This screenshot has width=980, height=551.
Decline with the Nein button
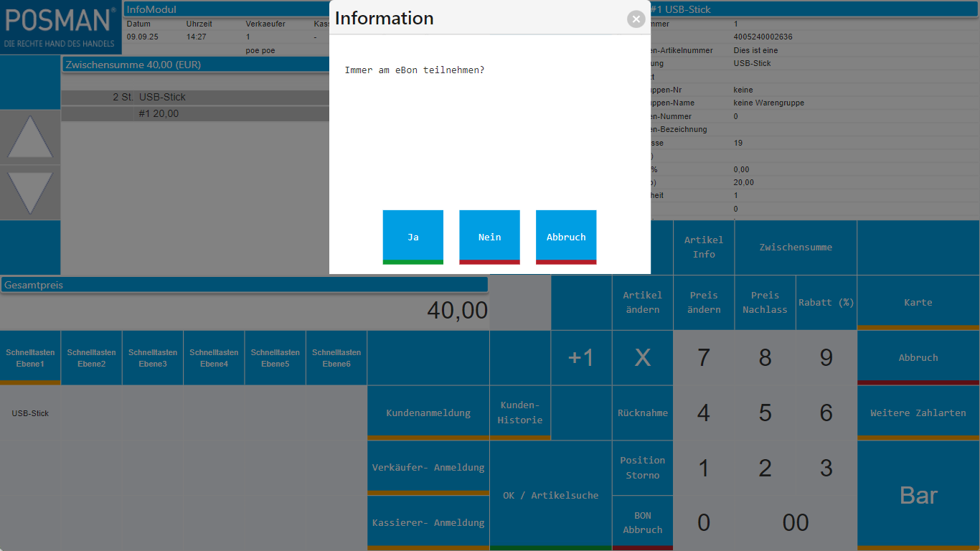point(489,237)
